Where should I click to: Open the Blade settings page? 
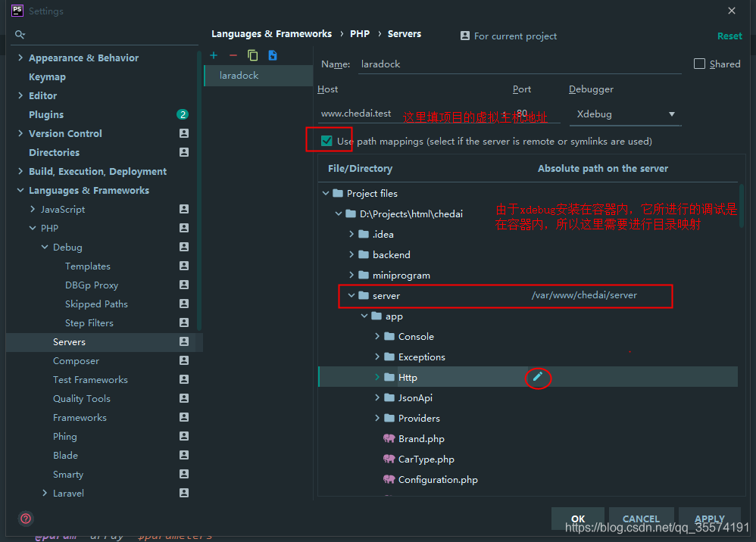point(65,455)
